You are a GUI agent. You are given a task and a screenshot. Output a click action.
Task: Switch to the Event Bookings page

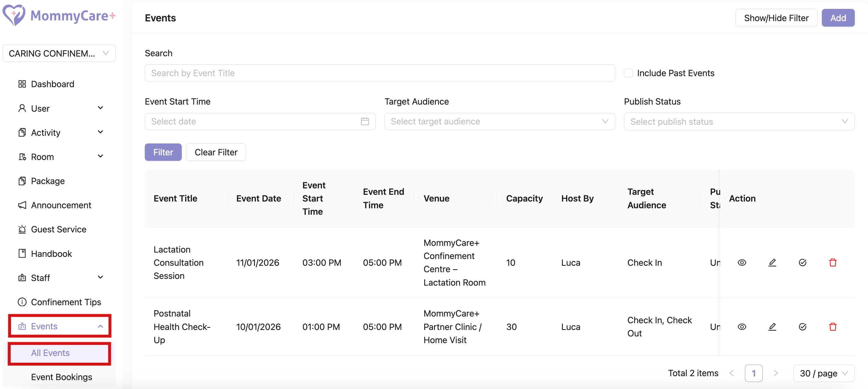(61, 377)
